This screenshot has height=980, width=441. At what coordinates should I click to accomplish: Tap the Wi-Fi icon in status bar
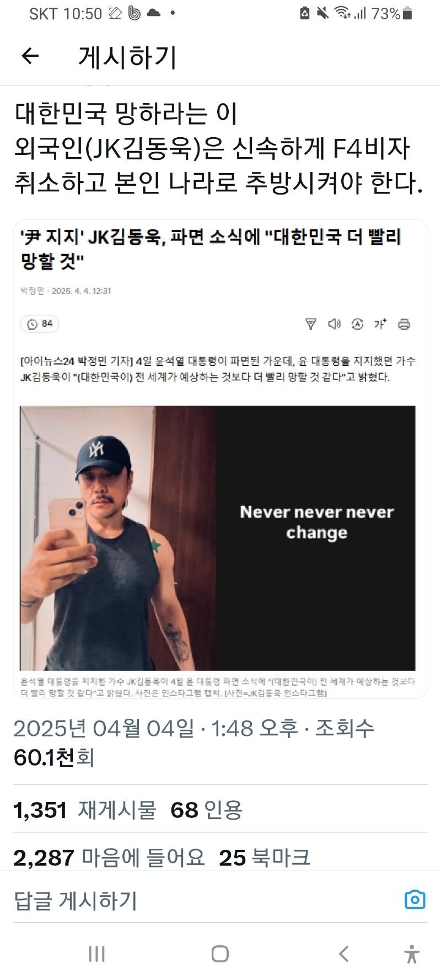coord(342,13)
